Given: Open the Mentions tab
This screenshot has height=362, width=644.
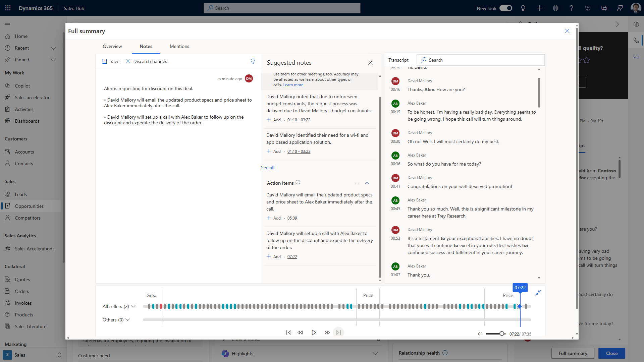Looking at the screenshot, I should click(179, 46).
